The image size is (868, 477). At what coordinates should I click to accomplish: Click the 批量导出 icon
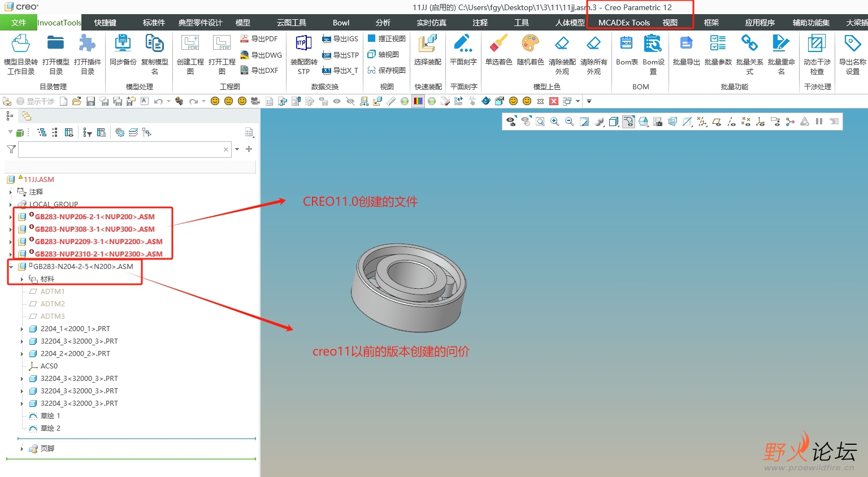[686, 44]
